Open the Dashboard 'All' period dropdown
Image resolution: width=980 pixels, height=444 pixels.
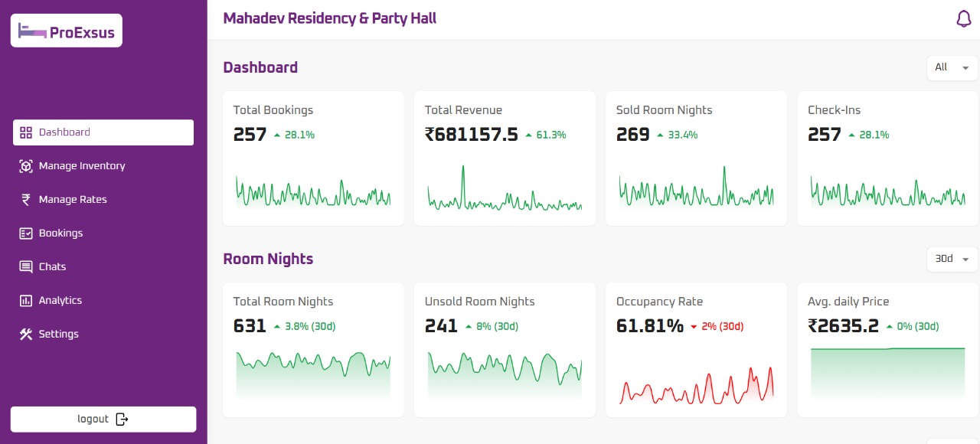[x=952, y=67]
